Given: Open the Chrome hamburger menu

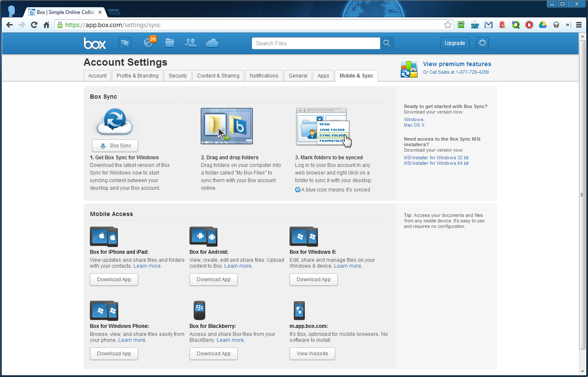Looking at the screenshot, I should [x=579, y=25].
